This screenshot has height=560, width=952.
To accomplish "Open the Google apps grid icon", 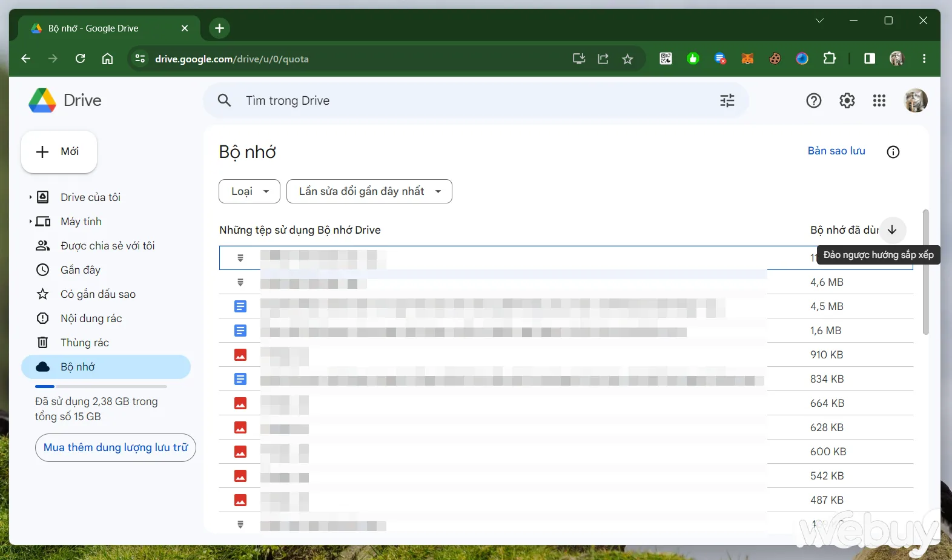I will (x=879, y=100).
